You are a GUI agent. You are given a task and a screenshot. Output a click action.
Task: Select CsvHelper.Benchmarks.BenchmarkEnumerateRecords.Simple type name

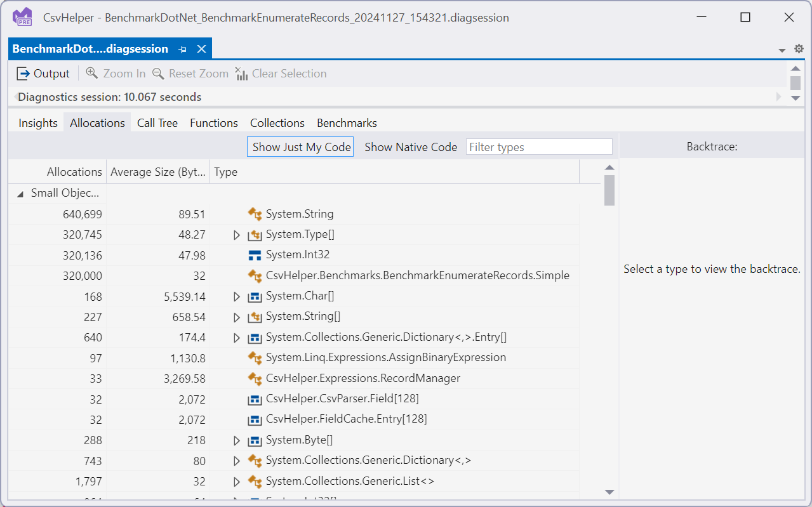point(418,275)
